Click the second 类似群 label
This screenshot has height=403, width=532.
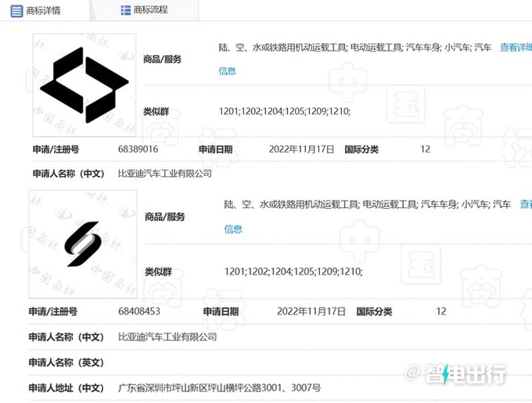pyautogui.click(x=158, y=272)
